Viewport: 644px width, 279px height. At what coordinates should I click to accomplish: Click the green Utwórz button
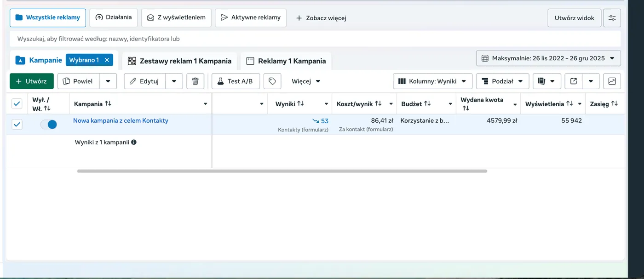click(x=32, y=81)
